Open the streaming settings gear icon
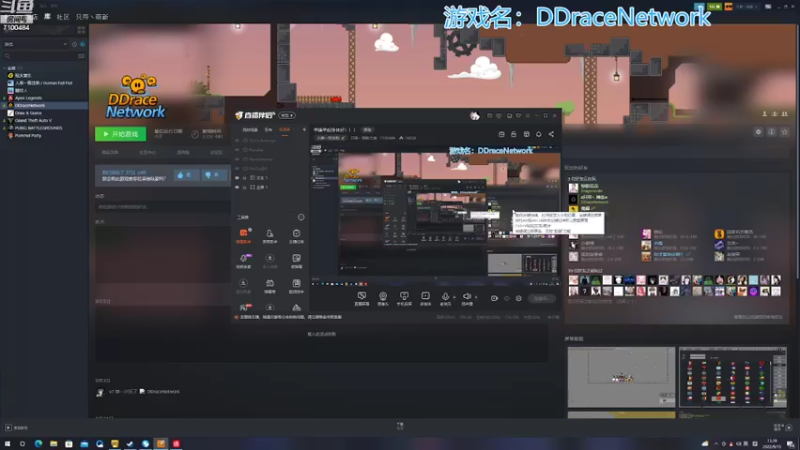The height and width of the screenshot is (450, 800). (x=519, y=298)
